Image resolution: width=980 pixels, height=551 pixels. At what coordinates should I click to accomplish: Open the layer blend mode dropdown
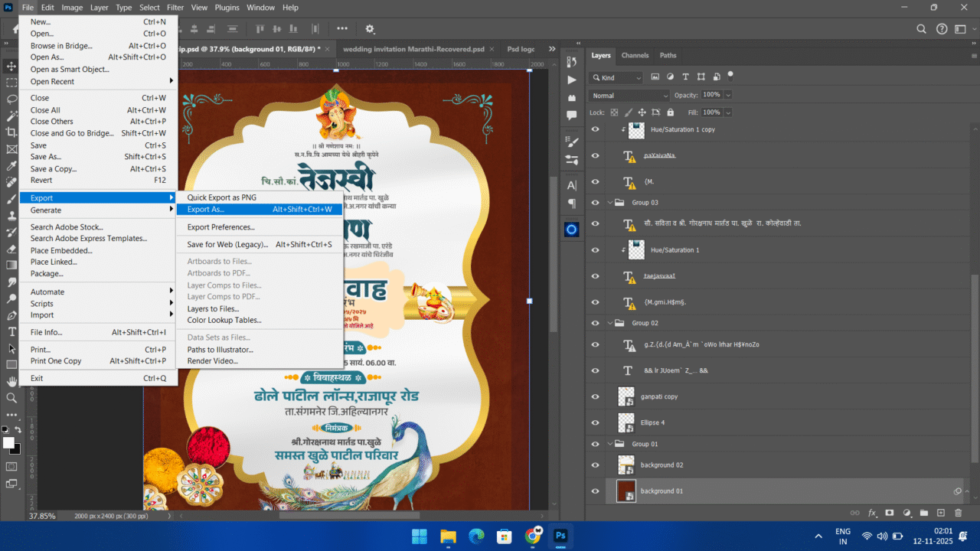[628, 95]
